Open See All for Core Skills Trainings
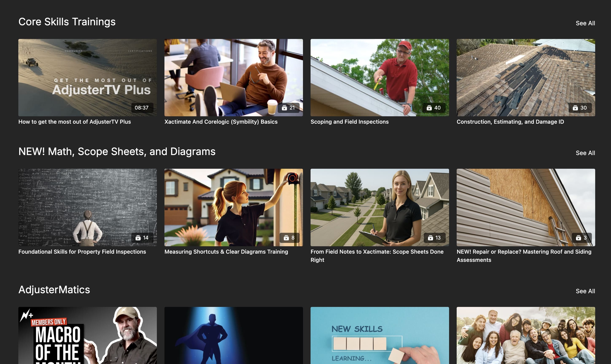This screenshot has width=611, height=364. 585,23
